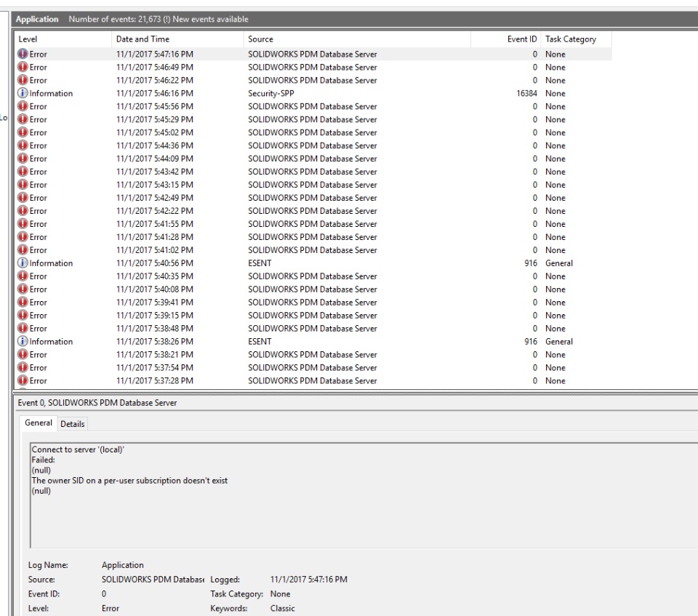Viewport: 698px width, 616px height.
Task: Click the 'Application' log title in the header bar
Action: point(37,19)
